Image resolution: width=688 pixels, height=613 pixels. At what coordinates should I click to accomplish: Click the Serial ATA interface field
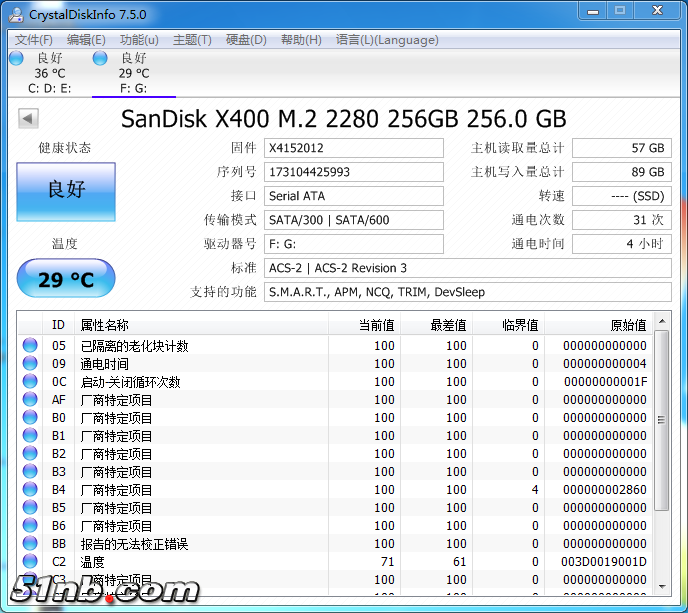coord(354,196)
